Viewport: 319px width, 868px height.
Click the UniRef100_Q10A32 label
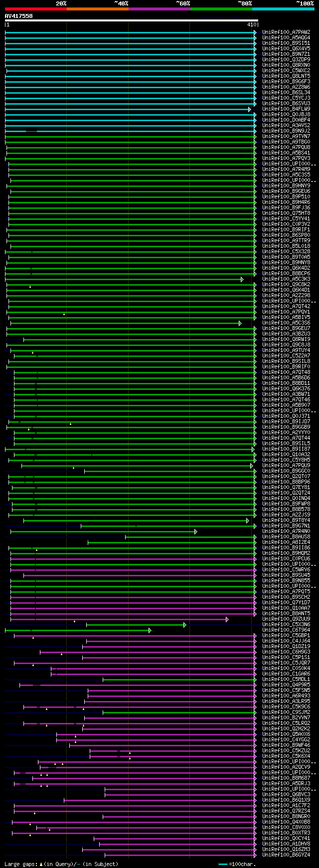pyautogui.click(x=286, y=455)
